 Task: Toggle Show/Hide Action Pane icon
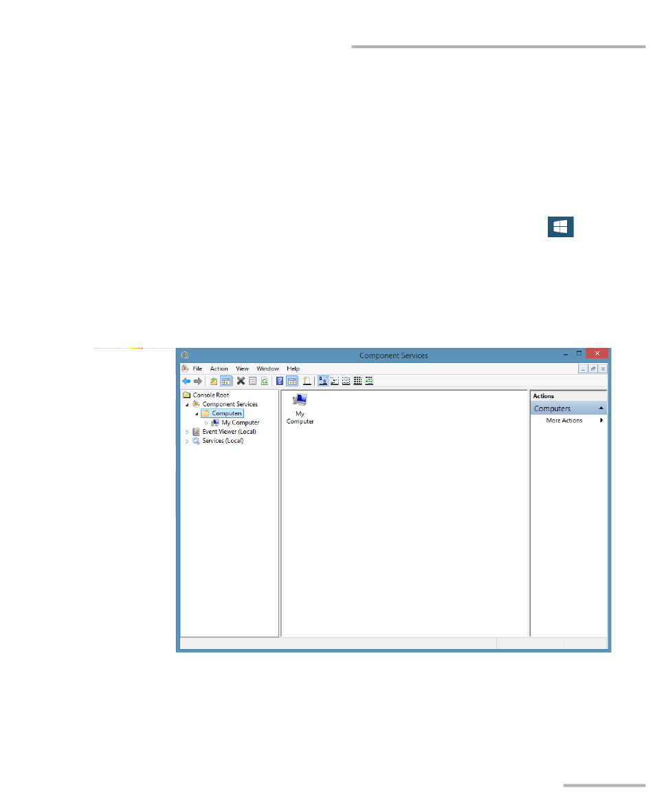(292, 381)
